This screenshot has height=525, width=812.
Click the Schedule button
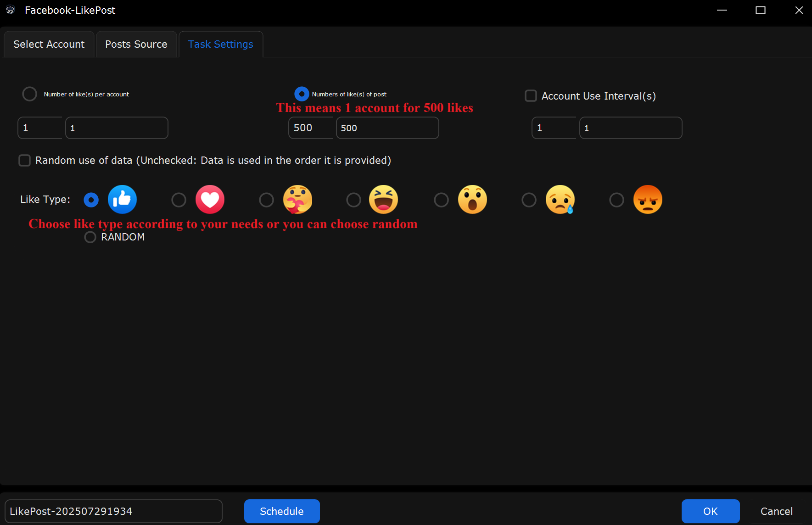coord(282,511)
